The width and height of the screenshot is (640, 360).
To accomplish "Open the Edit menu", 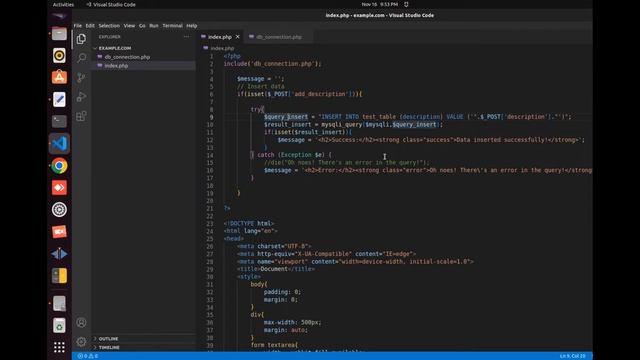I will 90,26.
